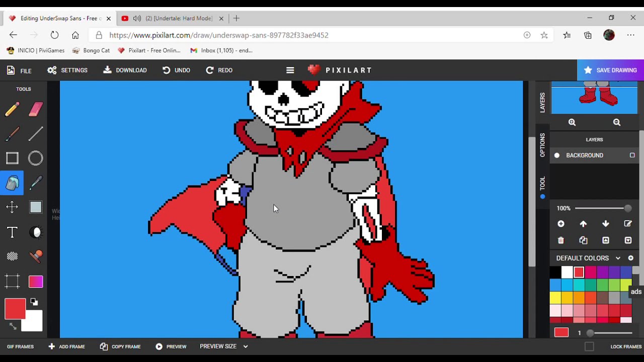This screenshot has width=644, height=362.
Task: Open the Bongo Cat bookmark
Action: point(91,50)
